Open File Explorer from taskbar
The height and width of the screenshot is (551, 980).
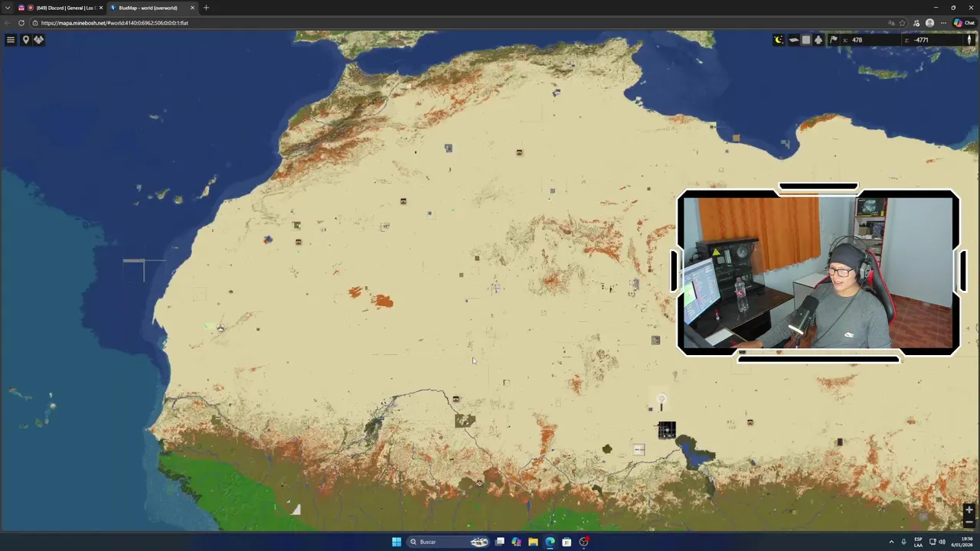click(533, 542)
